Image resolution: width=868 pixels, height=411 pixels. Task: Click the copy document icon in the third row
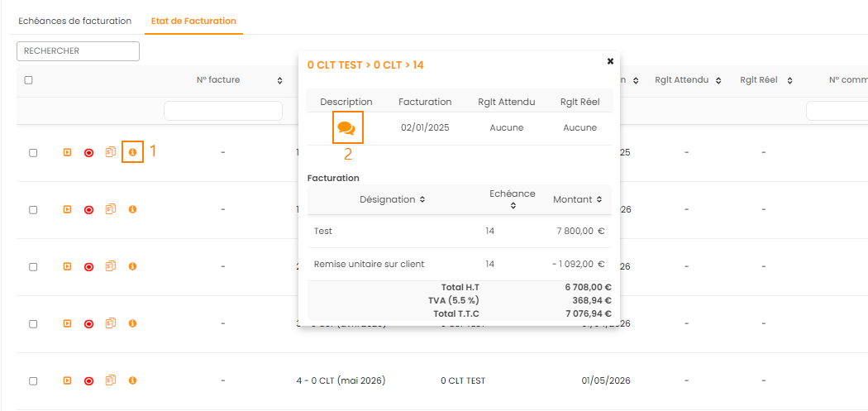pos(110,266)
